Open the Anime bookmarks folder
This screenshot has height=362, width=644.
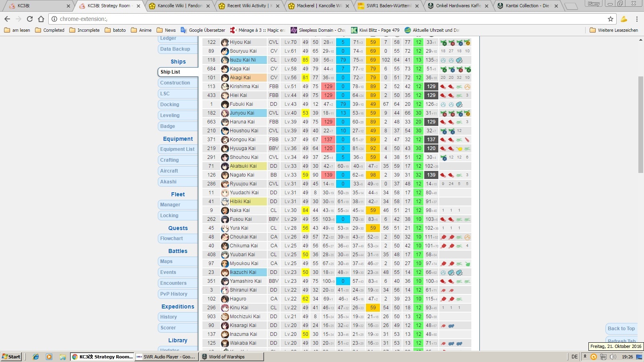pyautogui.click(x=141, y=30)
